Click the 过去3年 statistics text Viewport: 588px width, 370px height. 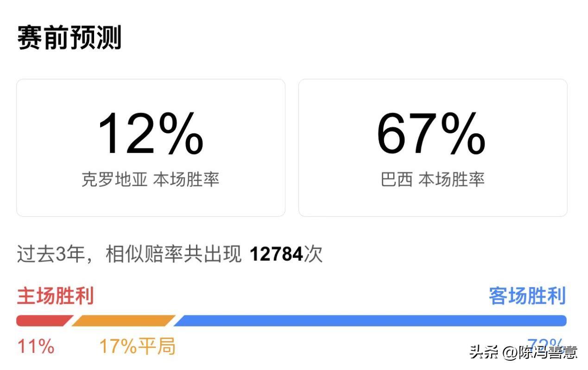click(x=51, y=254)
